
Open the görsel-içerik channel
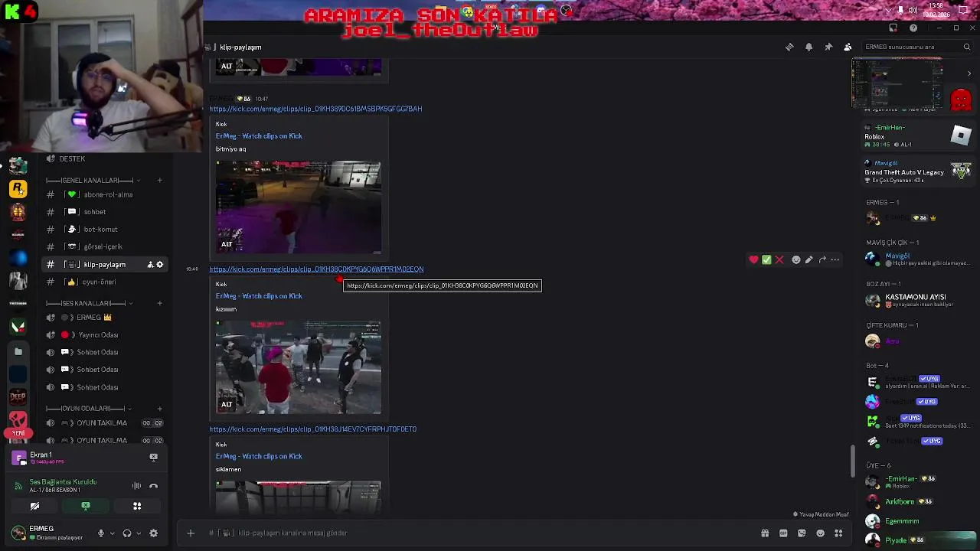pyautogui.click(x=103, y=246)
